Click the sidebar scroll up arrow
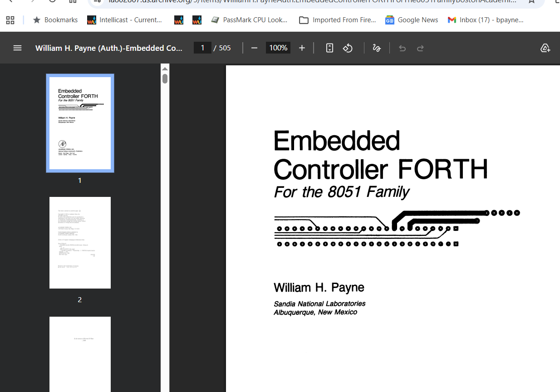560x392 pixels. pyautogui.click(x=165, y=69)
